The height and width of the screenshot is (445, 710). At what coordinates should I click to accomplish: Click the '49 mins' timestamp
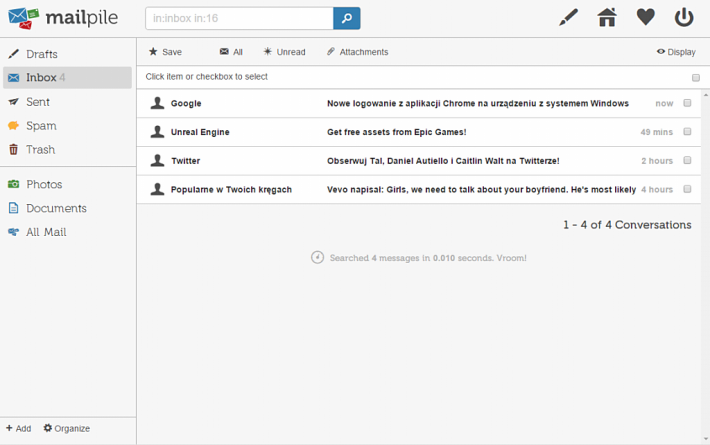click(x=657, y=132)
